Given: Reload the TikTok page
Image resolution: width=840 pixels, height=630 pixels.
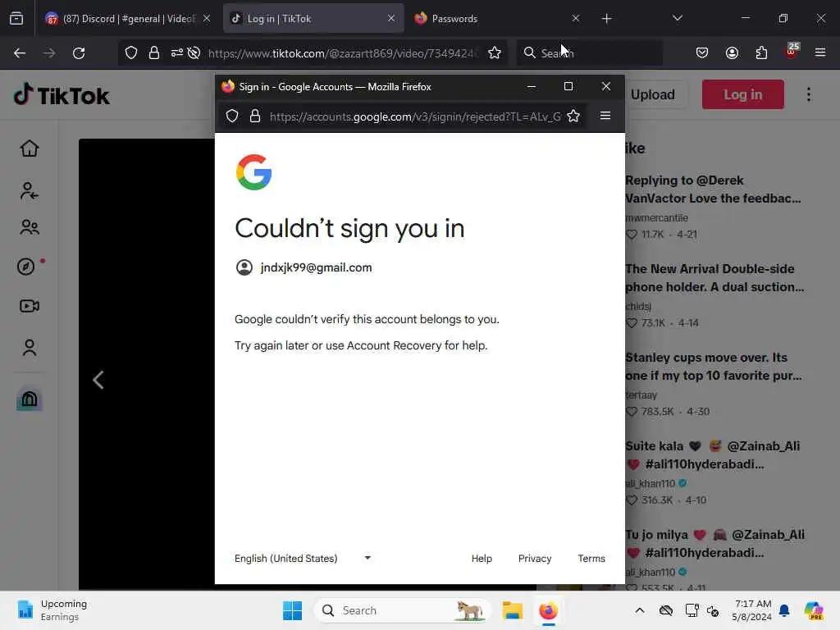Looking at the screenshot, I should 79,53.
